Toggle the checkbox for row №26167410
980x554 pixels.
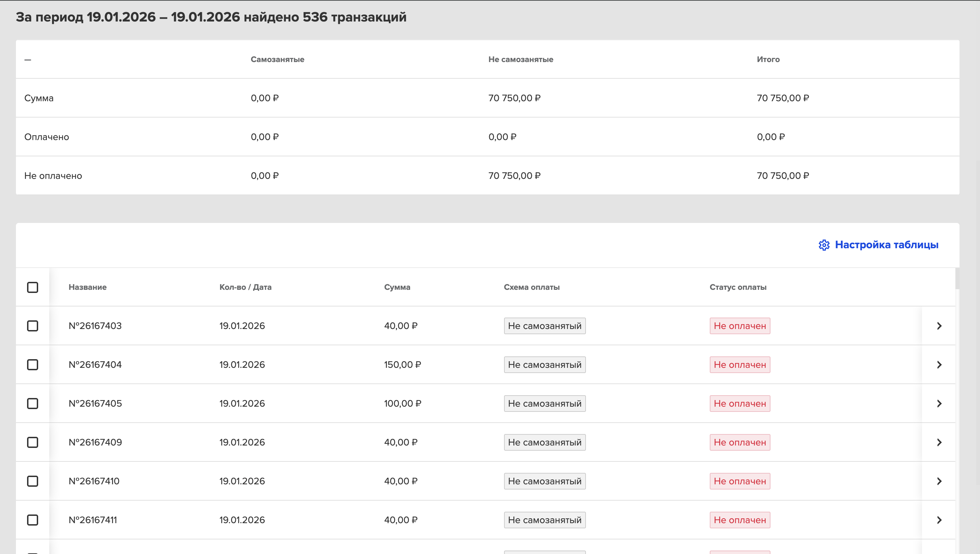pos(33,481)
